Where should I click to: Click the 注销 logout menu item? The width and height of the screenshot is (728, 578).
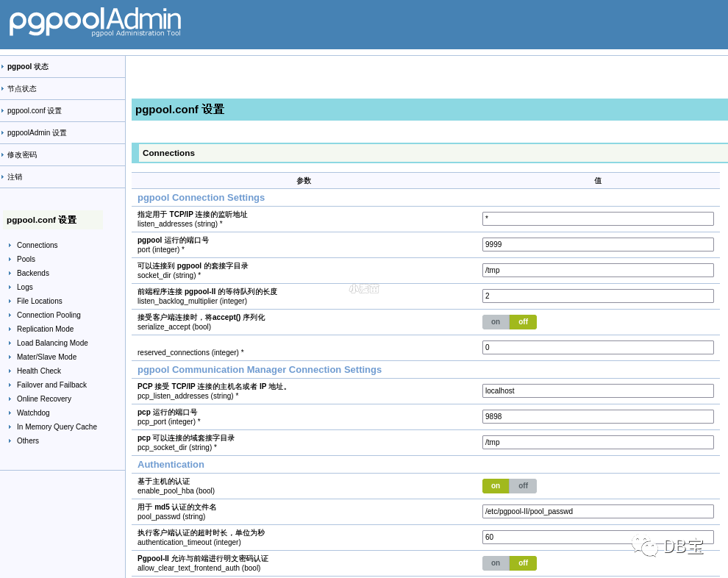pyautogui.click(x=15, y=177)
